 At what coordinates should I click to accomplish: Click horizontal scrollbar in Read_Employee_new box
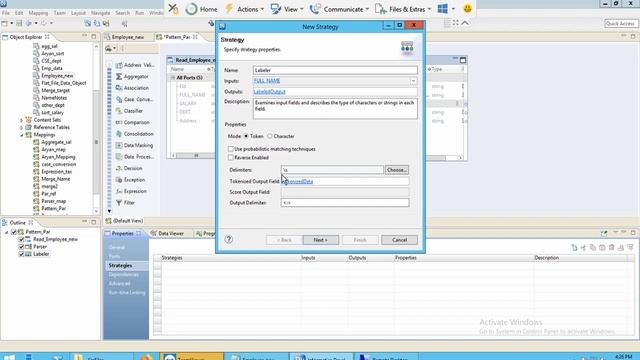pos(196,156)
